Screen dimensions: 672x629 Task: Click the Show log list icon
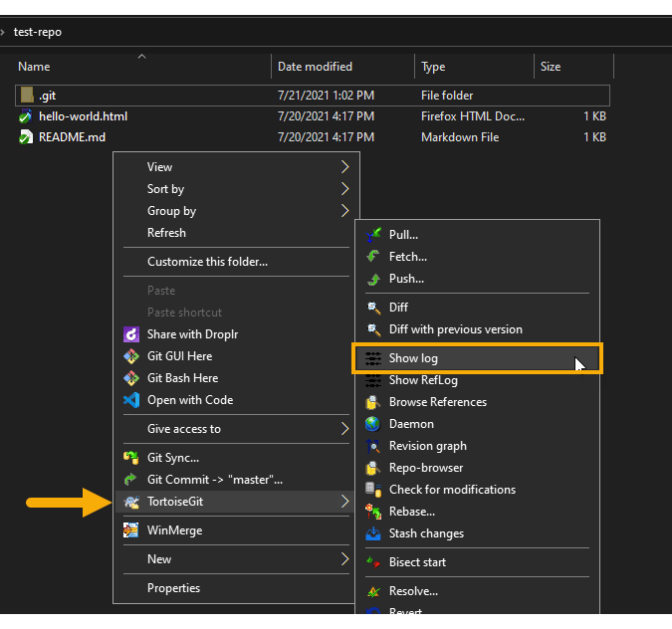point(373,358)
